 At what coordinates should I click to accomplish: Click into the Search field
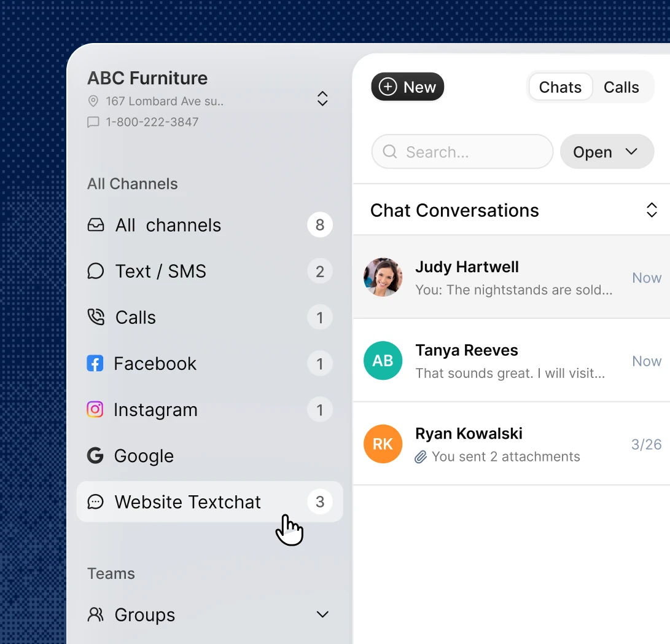click(462, 152)
